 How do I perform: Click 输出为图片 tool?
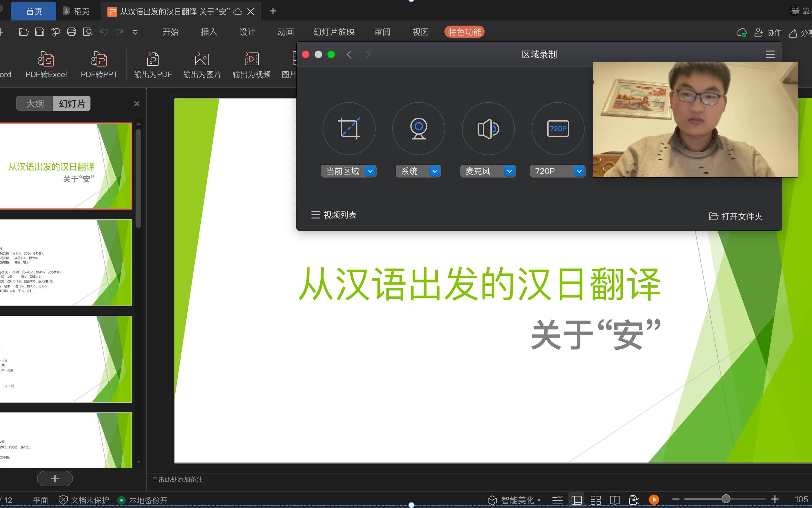[x=202, y=65]
